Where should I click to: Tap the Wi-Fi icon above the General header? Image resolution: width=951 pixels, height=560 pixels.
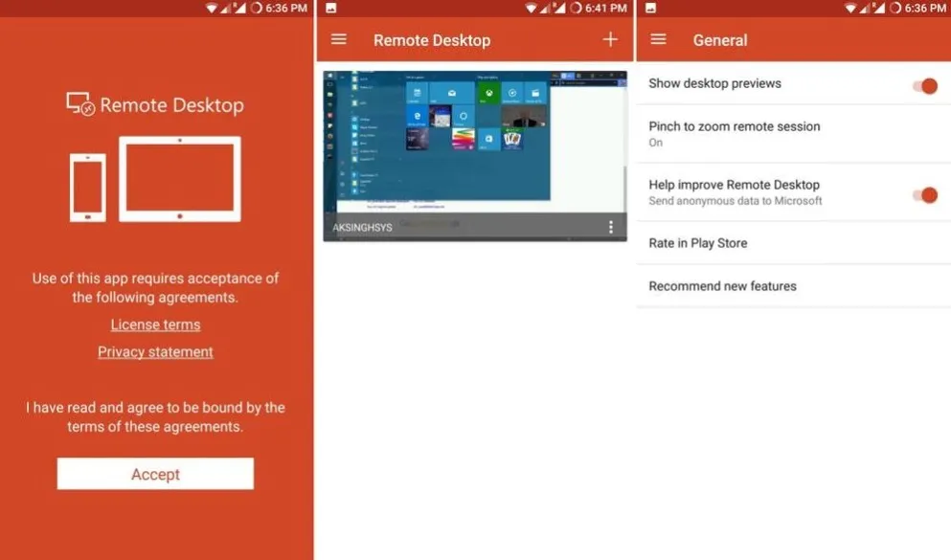click(x=850, y=8)
